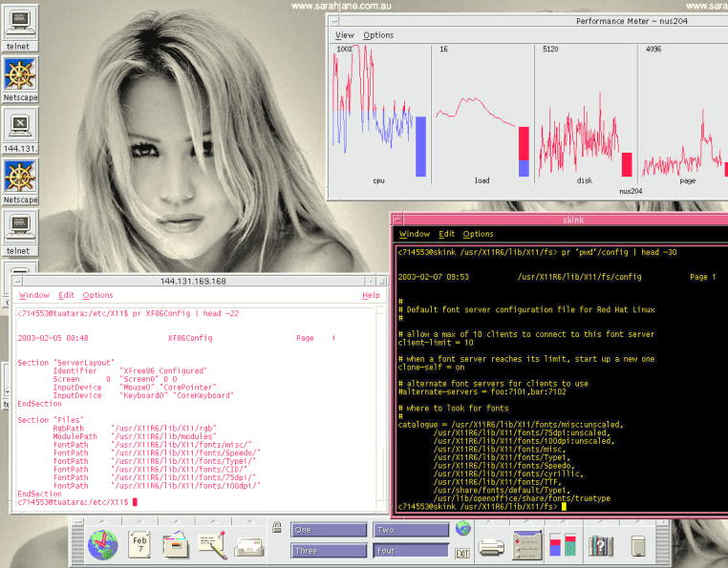Click the Printer icon in the front panel
The width and height of the screenshot is (728, 568).
click(491, 546)
